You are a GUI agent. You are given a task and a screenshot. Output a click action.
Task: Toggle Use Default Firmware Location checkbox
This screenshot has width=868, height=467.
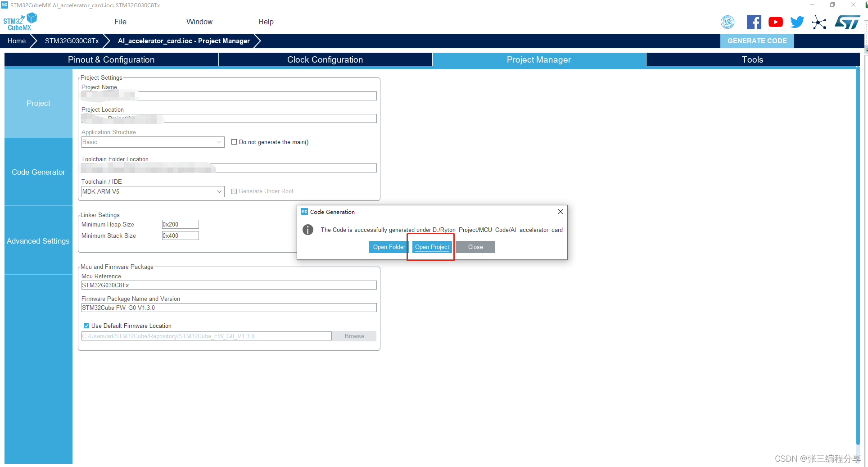(86, 326)
